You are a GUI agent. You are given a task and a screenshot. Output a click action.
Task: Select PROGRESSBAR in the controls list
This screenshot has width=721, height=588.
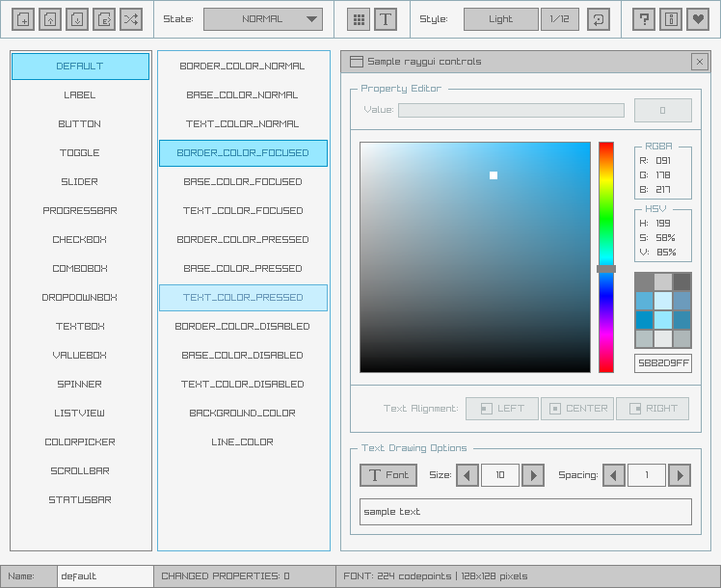[x=80, y=211]
